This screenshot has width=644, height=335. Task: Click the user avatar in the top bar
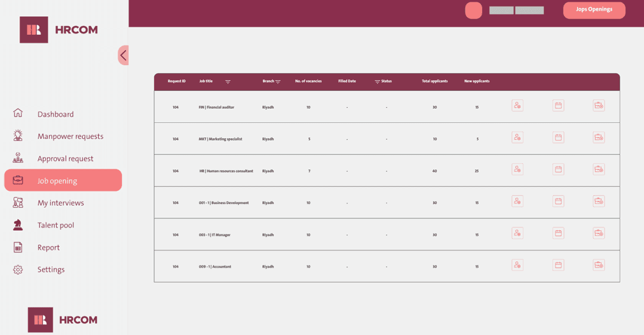click(x=473, y=10)
